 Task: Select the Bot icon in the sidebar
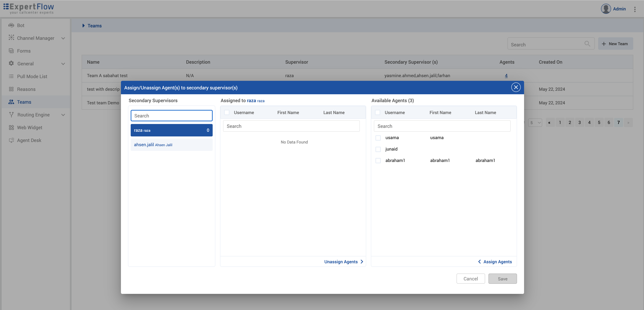click(x=11, y=25)
